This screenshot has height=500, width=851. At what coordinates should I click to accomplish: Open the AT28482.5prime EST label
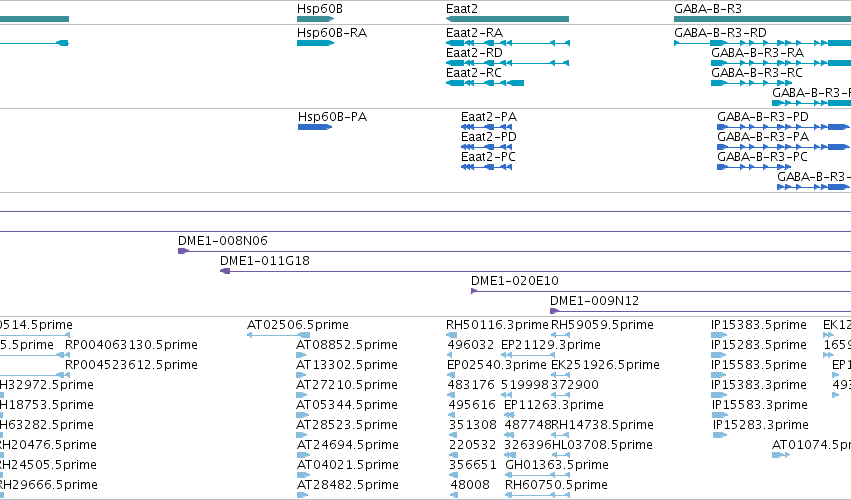pyautogui.click(x=348, y=486)
